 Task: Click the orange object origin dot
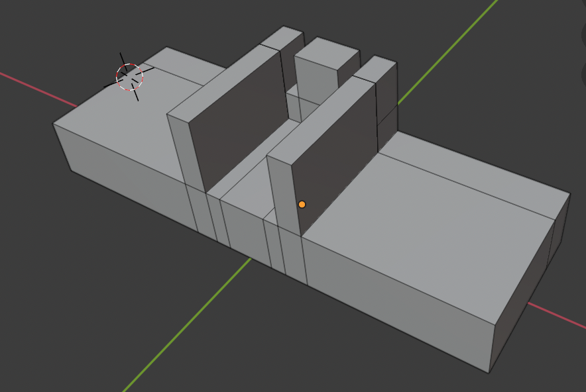[302, 205]
